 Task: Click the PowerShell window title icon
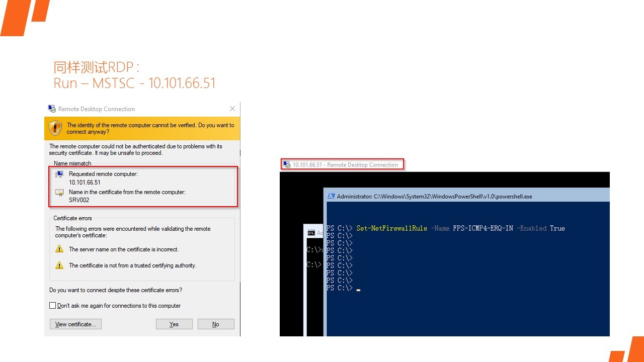tap(332, 197)
